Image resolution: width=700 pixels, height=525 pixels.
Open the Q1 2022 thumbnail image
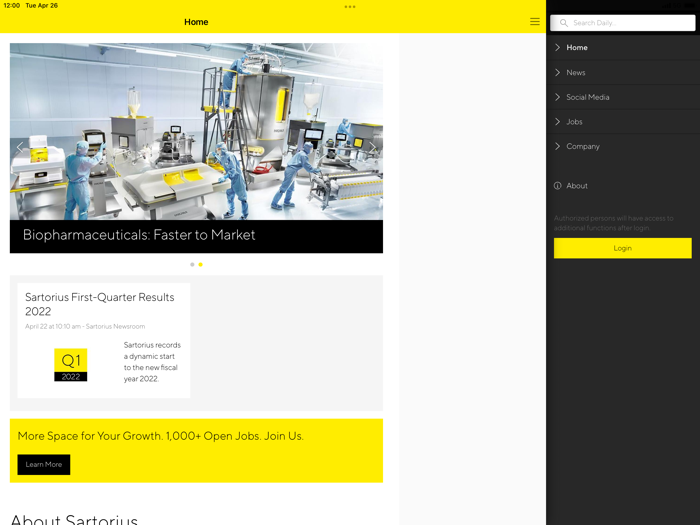point(71,365)
